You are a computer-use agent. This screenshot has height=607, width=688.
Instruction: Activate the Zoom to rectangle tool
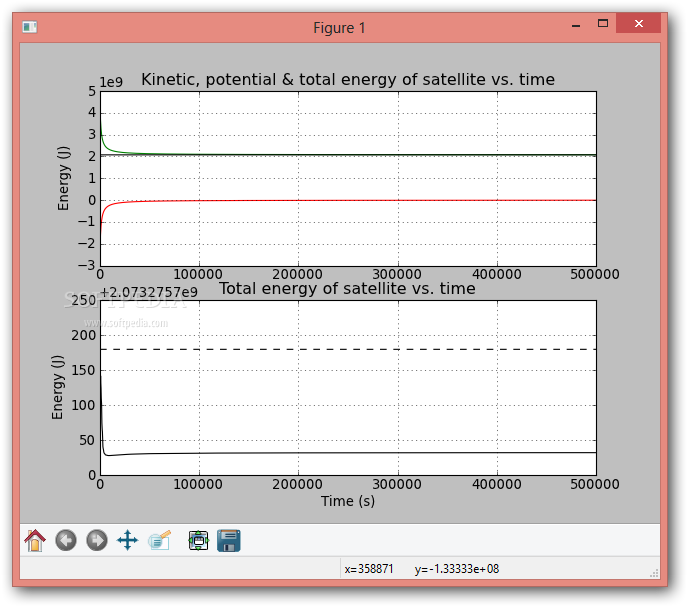pos(159,540)
